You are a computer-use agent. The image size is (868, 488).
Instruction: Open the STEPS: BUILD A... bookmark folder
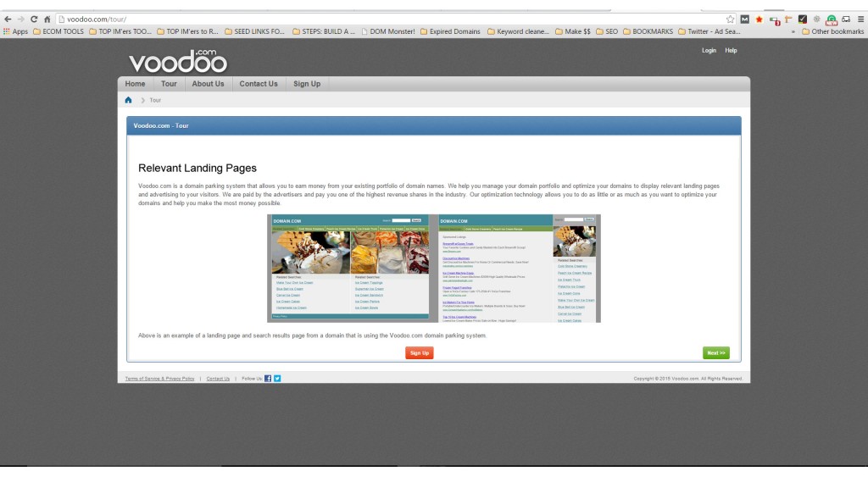(x=324, y=31)
